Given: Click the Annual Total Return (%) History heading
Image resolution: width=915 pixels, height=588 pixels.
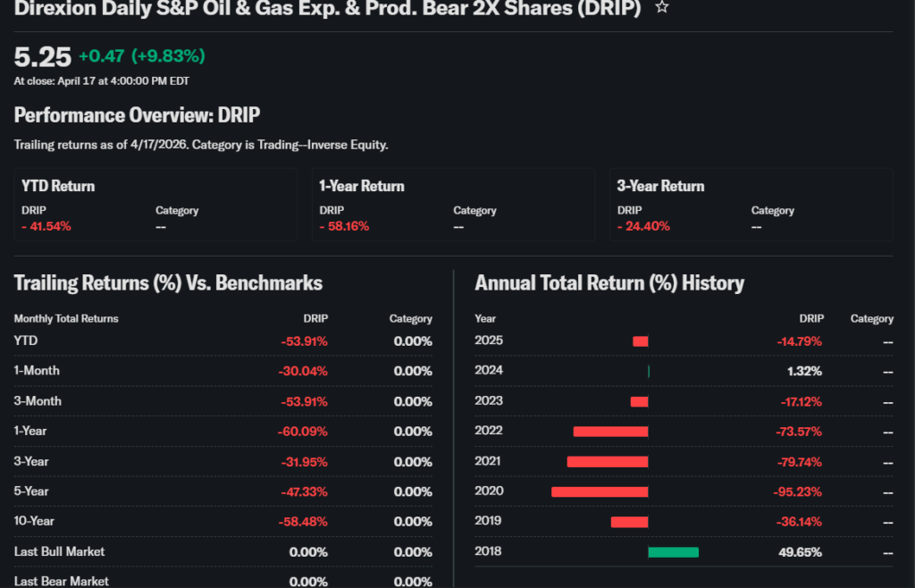Looking at the screenshot, I should [609, 283].
